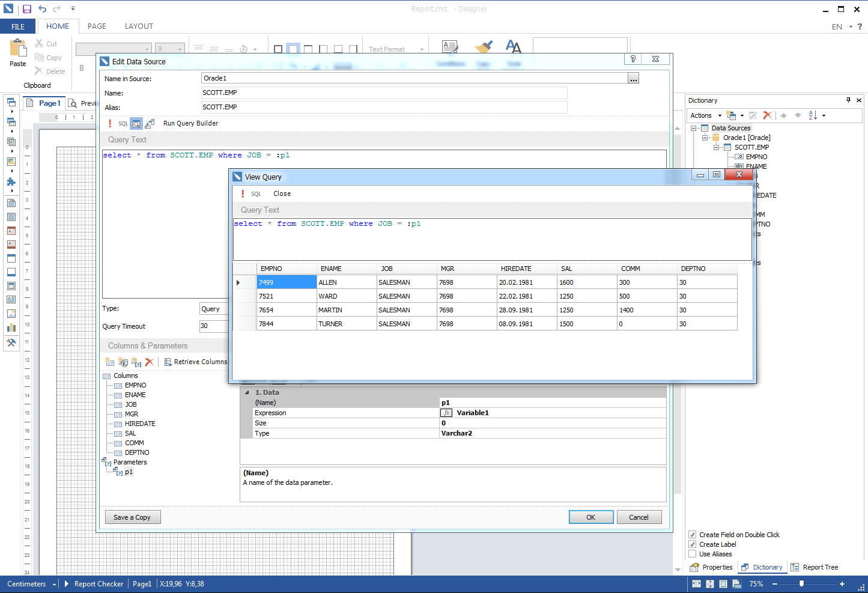Screen dimensions: 868x593
Task: Click the ellipsis button beside Name in Source
Action: [x=633, y=78]
